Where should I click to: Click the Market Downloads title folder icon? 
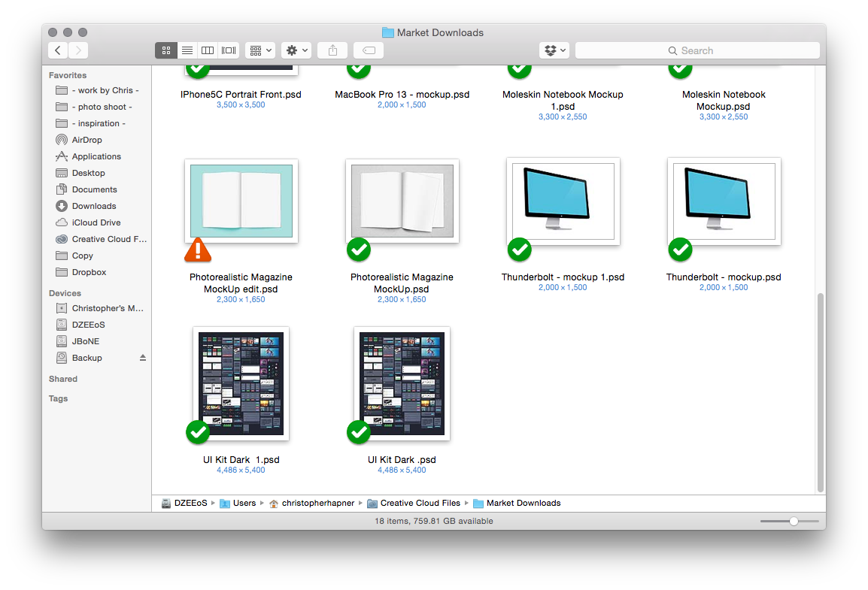tap(388, 32)
